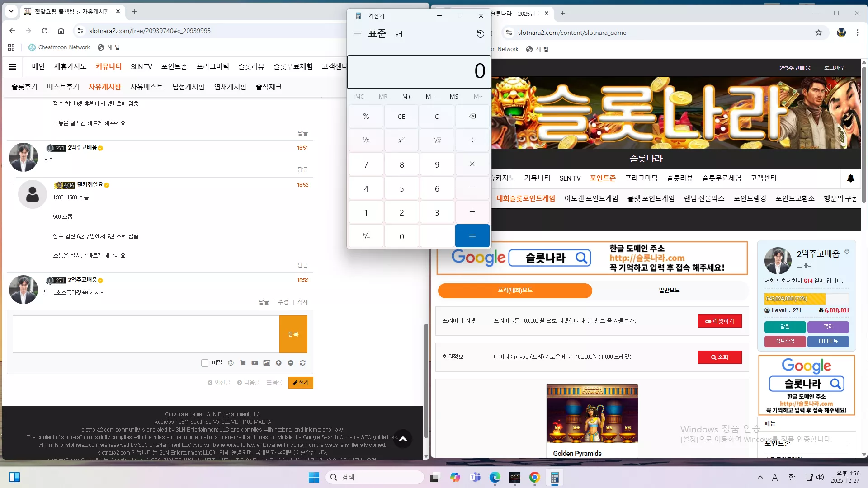868x488 pixels.
Task: Open the calculator navigation menu
Action: 358,34
